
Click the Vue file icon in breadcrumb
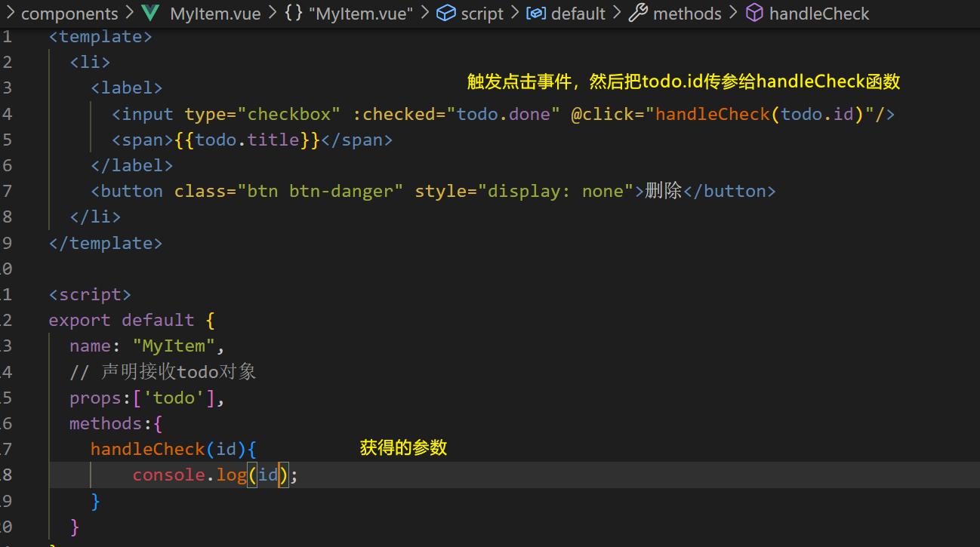(x=150, y=14)
